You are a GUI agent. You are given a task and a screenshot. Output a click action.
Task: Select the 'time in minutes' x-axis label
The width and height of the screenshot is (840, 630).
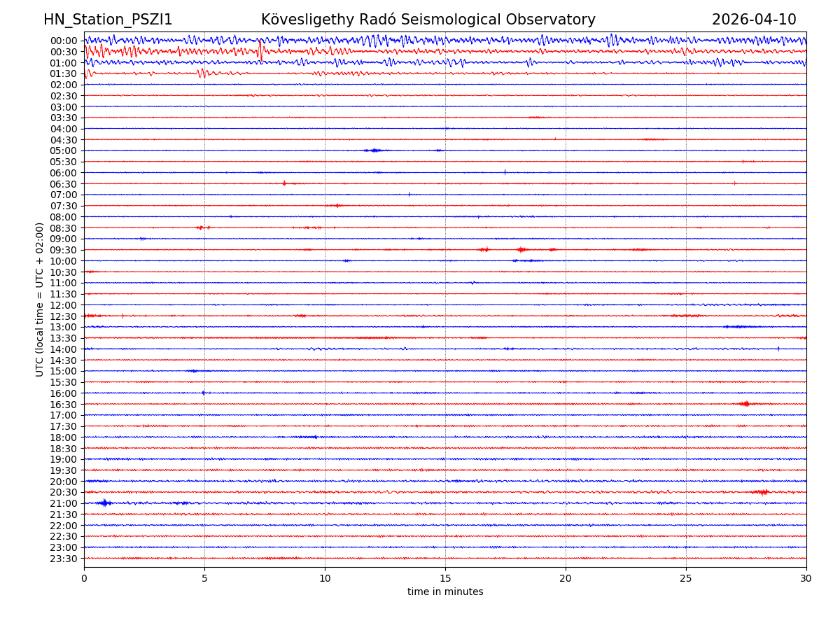pyautogui.click(x=445, y=591)
